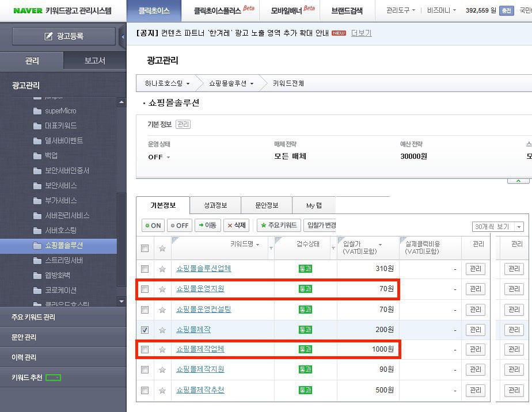Open the 이력 관리 sidebar menu
Viewport: 532px width, 412px height.
(x=63, y=357)
